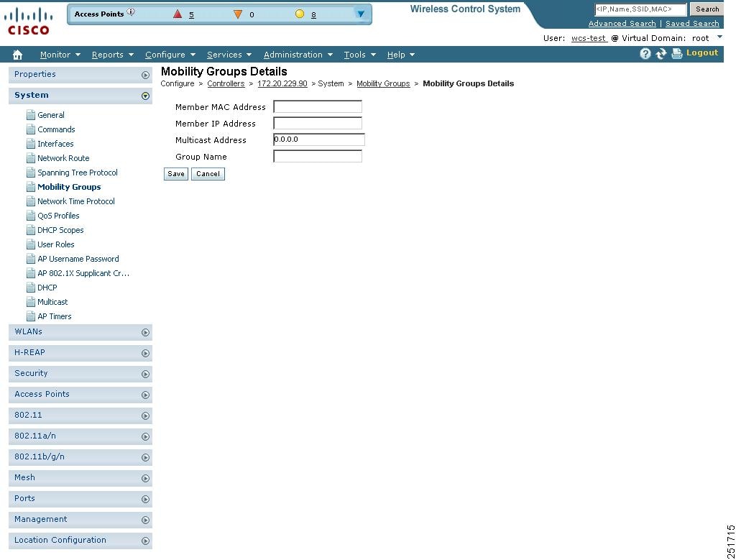Open the Administration menu

tap(293, 54)
